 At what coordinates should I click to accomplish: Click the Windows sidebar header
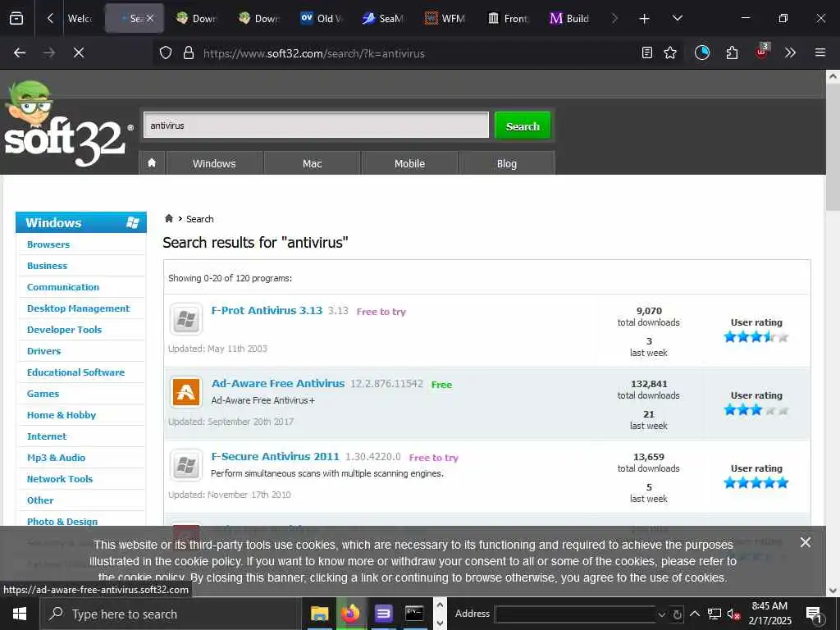(81, 222)
